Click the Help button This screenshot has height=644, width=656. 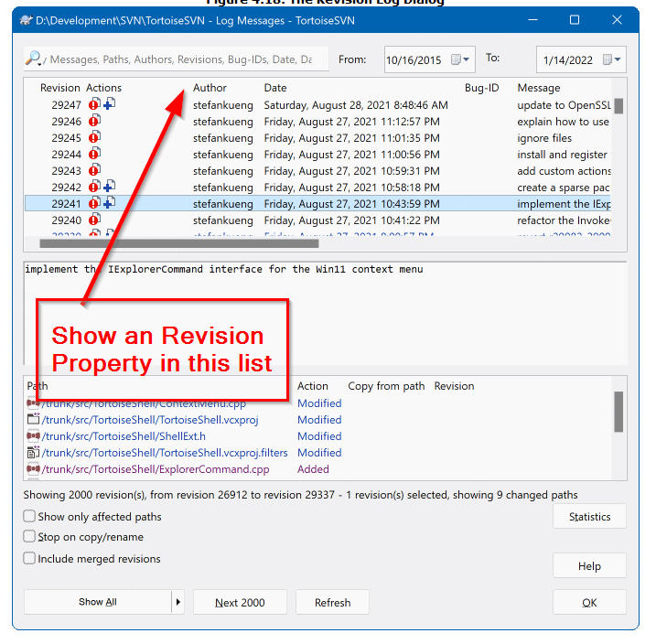[589, 566]
